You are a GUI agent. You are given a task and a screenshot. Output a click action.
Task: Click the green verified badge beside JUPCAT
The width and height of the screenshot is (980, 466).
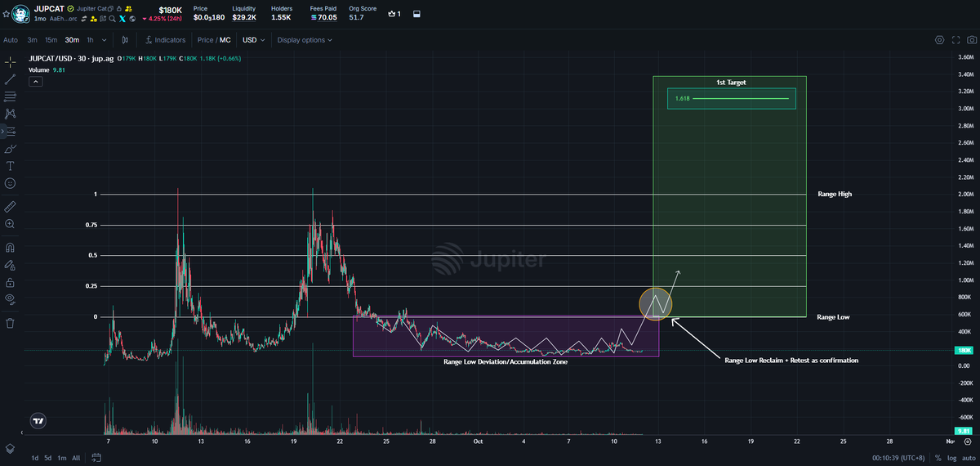tap(70, 8)
